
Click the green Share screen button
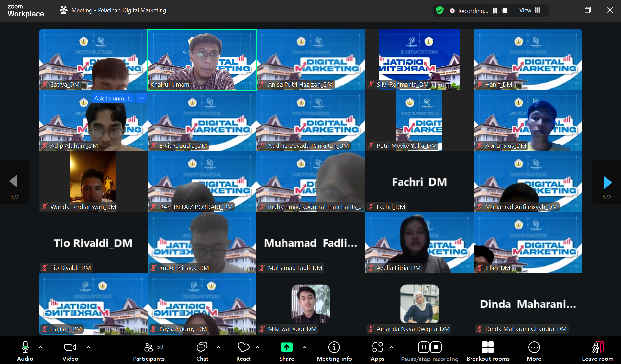[x=286, y=348]
